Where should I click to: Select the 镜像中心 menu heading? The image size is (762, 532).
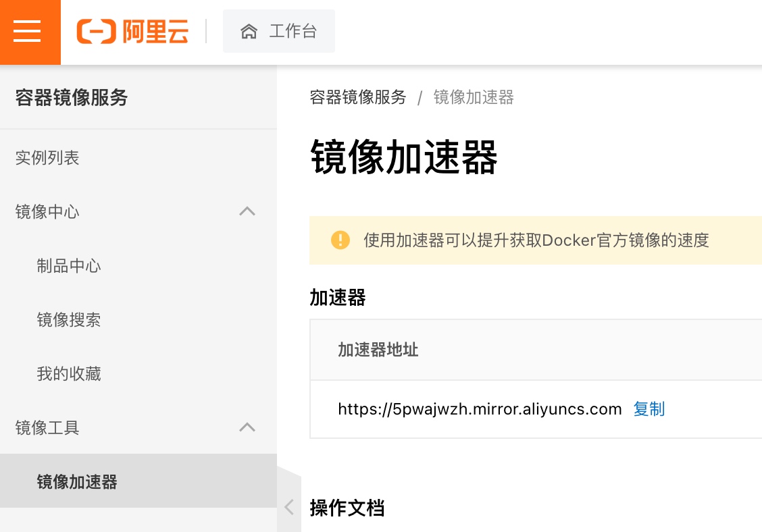coord(47,212)
